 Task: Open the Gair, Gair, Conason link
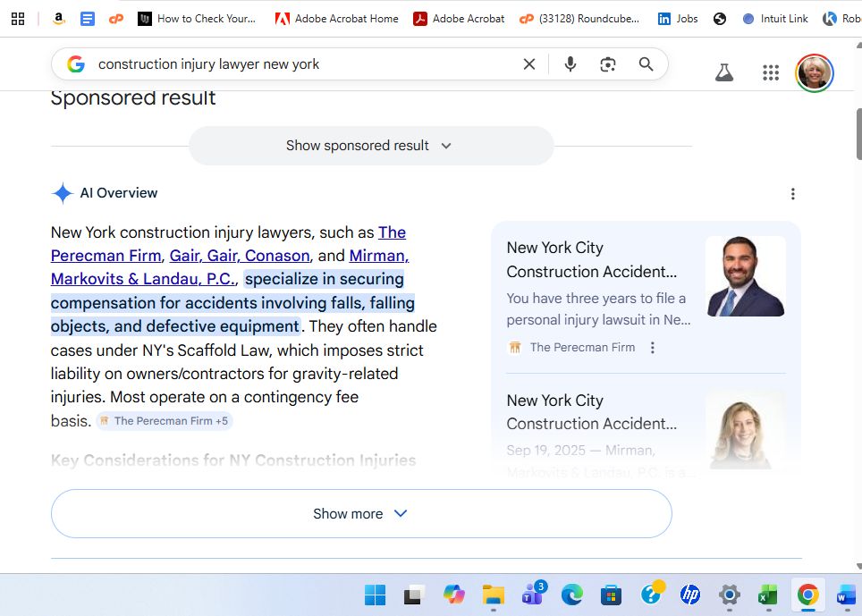click(x=240, y=256)
